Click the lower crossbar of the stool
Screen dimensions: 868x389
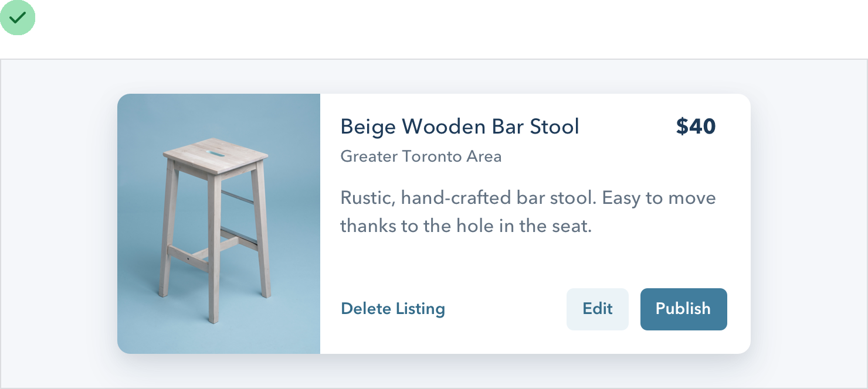189,257
